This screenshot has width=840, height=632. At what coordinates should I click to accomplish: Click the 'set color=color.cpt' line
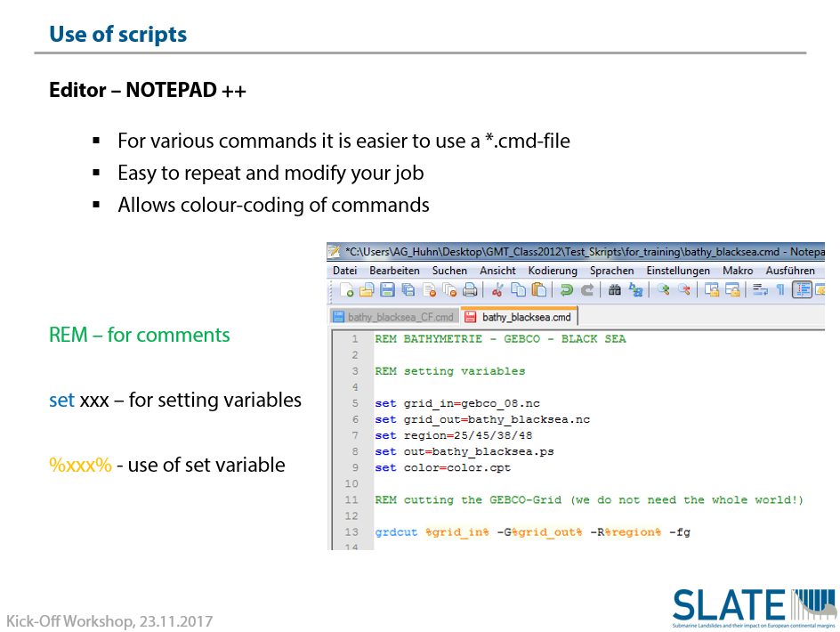pyautogui.click(x=443, y=467)
